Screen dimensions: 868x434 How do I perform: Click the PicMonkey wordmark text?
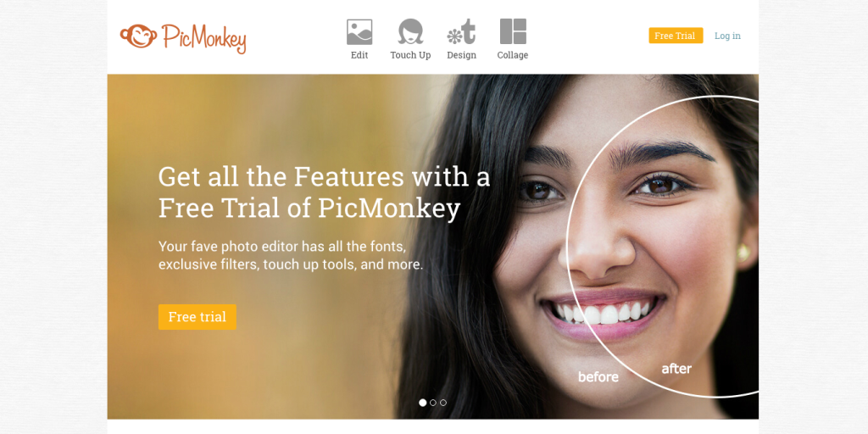pyautogui.click(x=204, y=38)
